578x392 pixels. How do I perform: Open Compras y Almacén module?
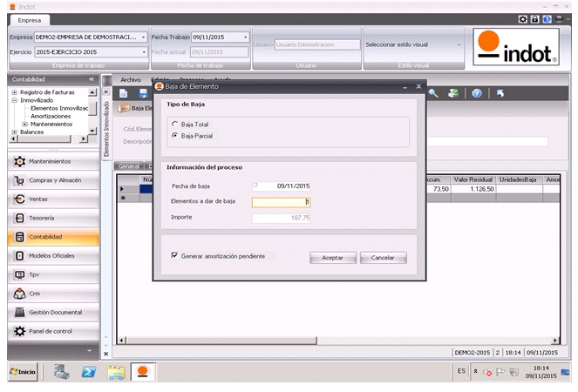(x=54, y=180)
